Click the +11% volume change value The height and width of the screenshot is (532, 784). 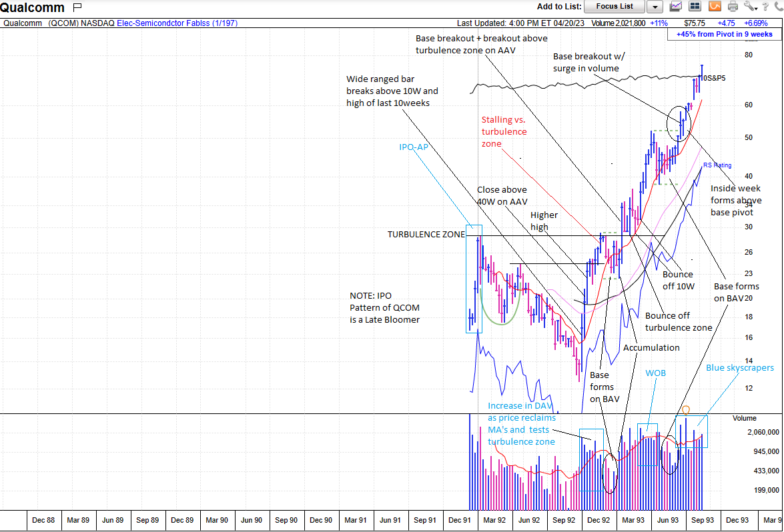tap(659, 23)
